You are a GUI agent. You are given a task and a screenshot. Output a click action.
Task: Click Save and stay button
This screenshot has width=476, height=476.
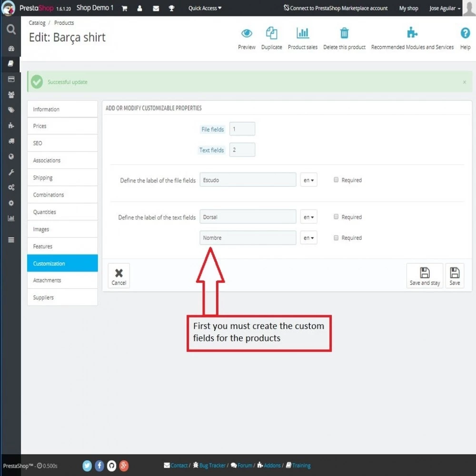[425, 276]
